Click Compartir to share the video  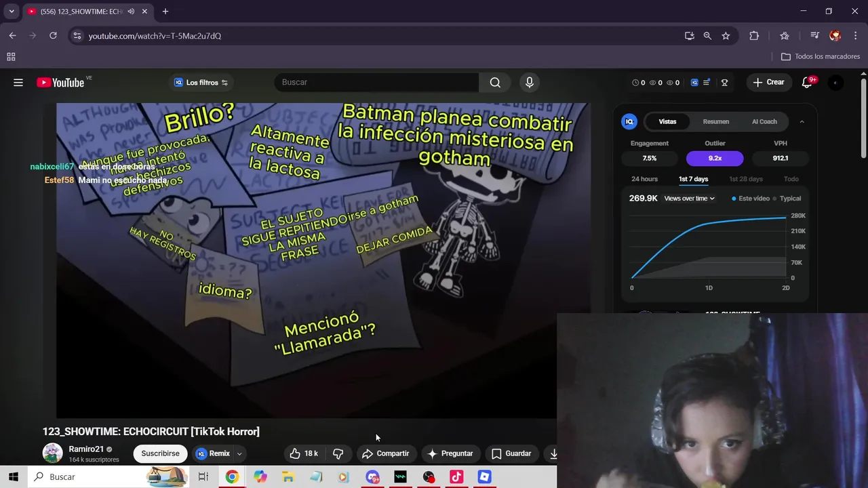pyautogui.click(x=385, y=453)
